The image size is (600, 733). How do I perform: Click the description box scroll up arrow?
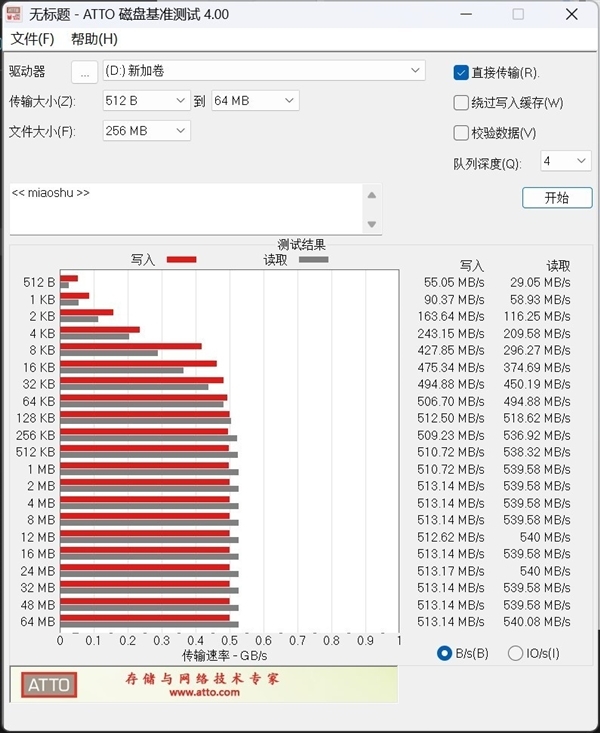click(x=372, y=195)
